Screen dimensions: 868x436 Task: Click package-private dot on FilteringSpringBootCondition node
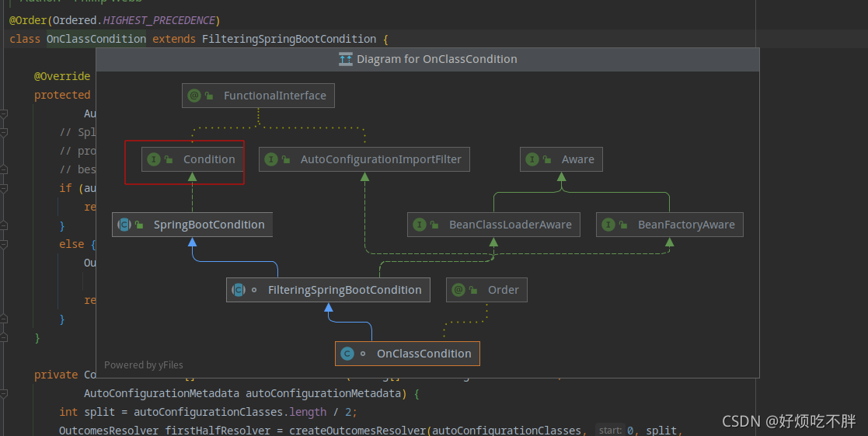[254, 290]
